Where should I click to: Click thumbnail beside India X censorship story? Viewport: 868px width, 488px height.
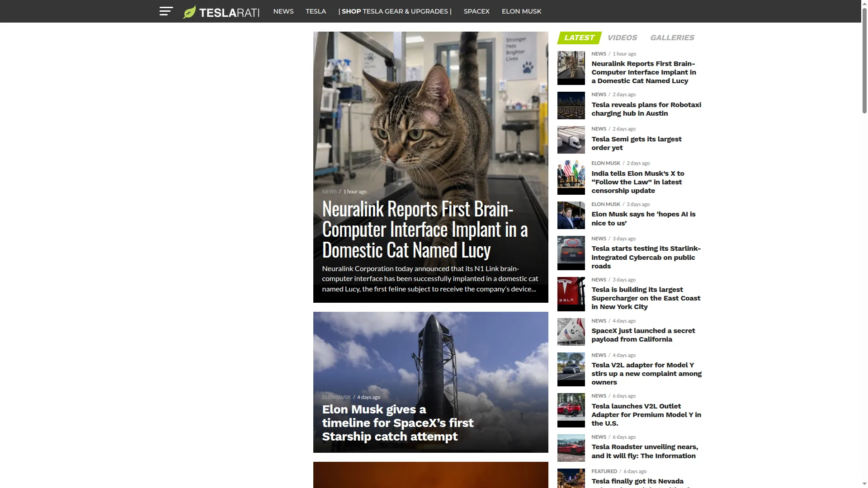[x=571, y=178]
